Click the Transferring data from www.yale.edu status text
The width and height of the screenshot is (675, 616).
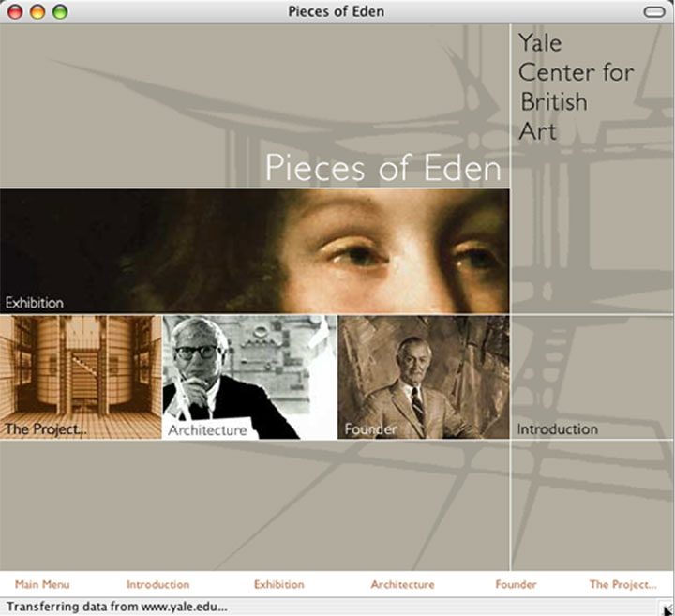[116, 607]
